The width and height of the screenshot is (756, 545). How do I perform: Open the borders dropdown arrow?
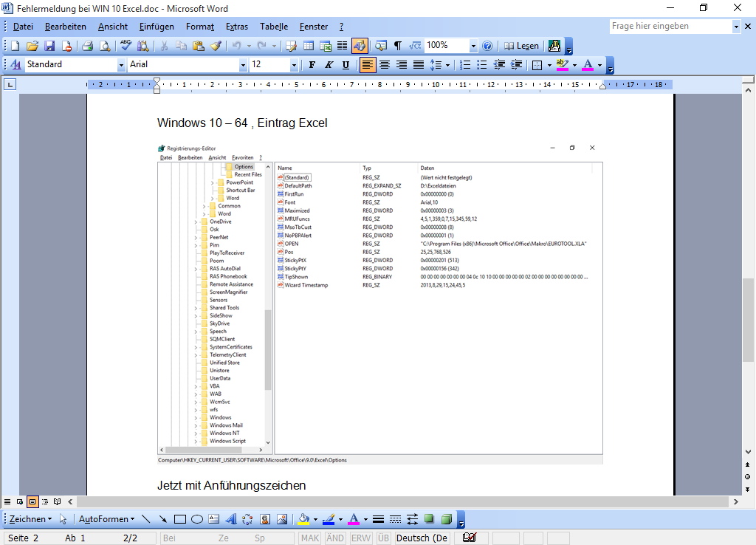[x=549, y=65]
